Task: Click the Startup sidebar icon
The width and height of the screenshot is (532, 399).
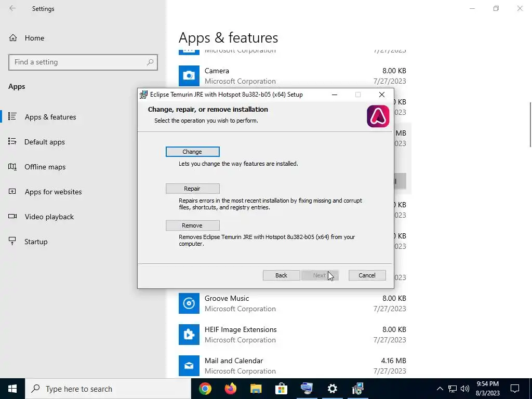Action: click(12, 241)
